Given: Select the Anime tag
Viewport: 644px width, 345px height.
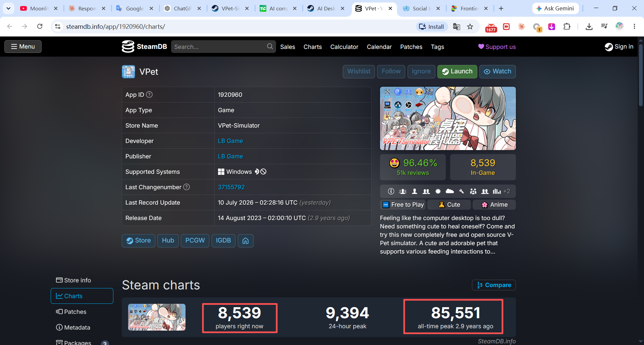Looking at the screenshot, I should 494,205.
